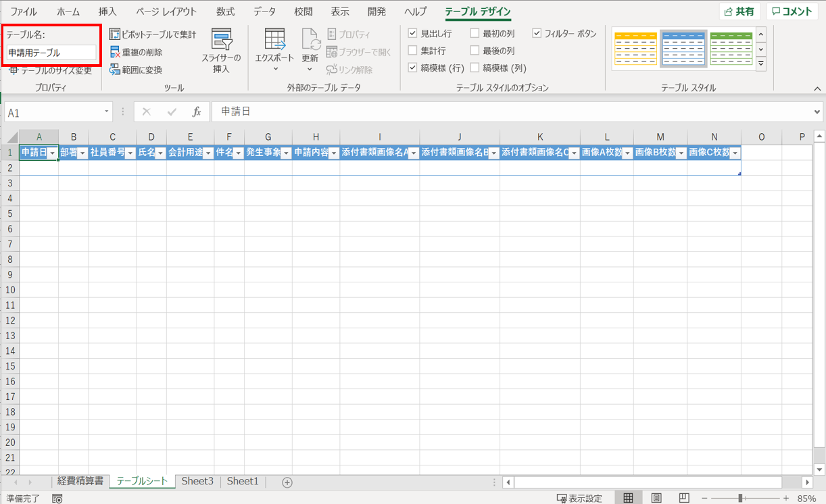Switch to page layout view icon
Screen dimensions: 826x504
pyautogui.click(x=656, y=499)
